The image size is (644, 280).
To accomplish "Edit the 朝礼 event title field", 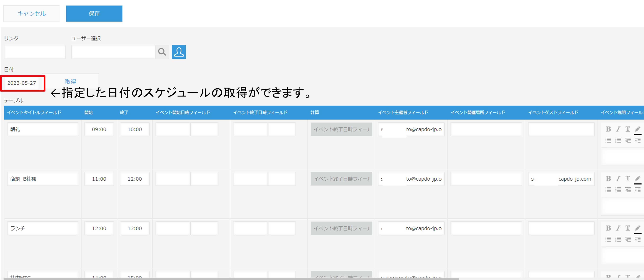I will pyautogui.click(x=43, y=129).
